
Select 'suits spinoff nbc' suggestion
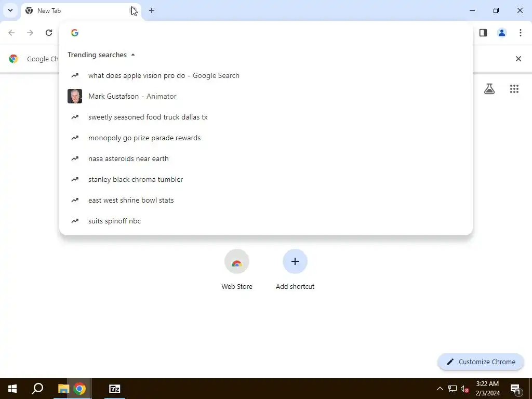click(265, 221)
